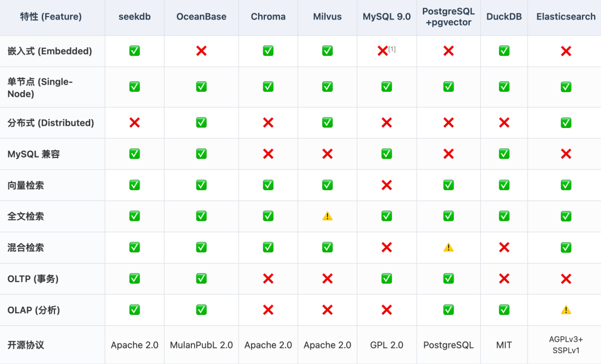Click the AGPLv3+ SSPLv1 license text
The width and height of the screenshot is (601, 364).
click(566, 345)
